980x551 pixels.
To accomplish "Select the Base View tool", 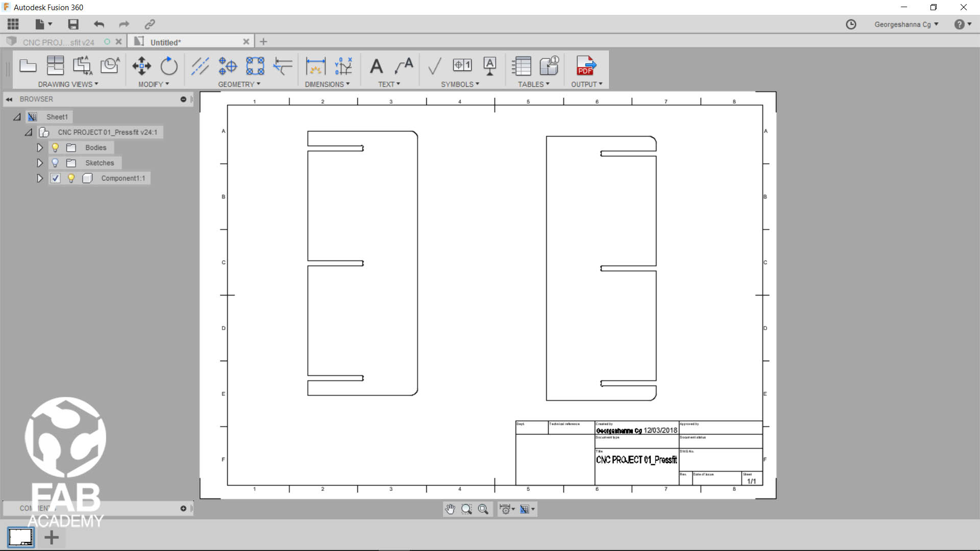I will pyautogui.click(x=28, y=66).
